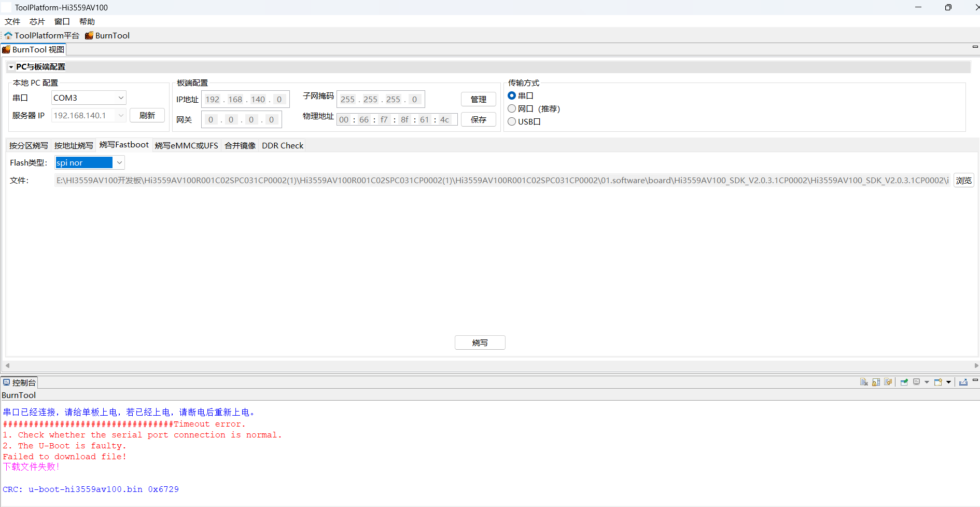Click the 'The U-Boot is faulty.' line

pos(65,446)
